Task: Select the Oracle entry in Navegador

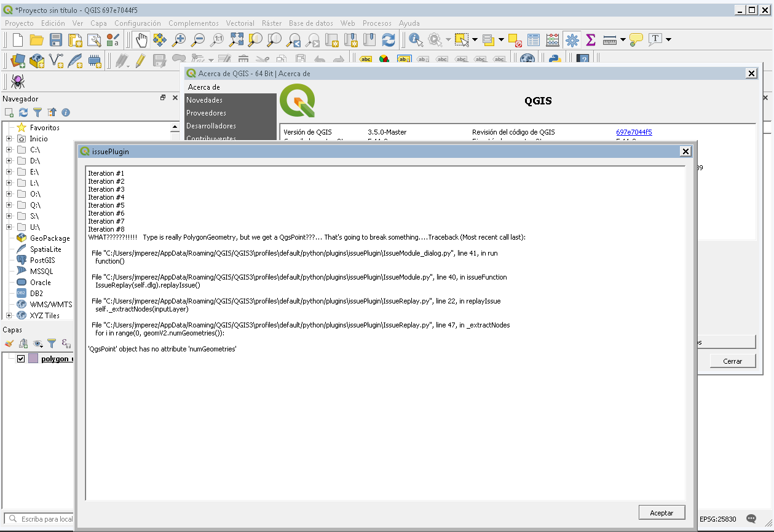Action: (x=41, y=283)
